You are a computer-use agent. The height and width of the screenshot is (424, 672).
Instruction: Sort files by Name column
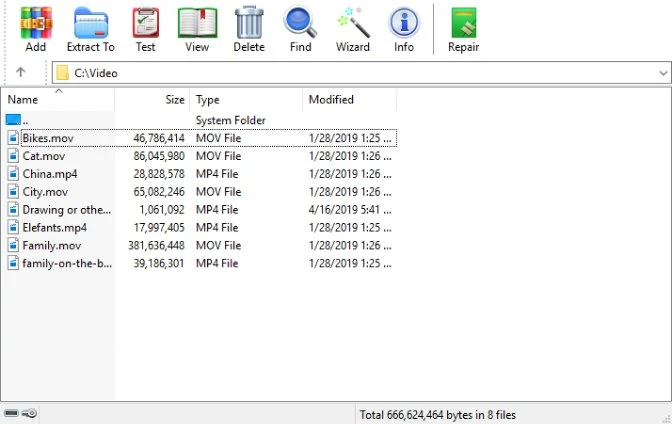click(x=57, y=99)
